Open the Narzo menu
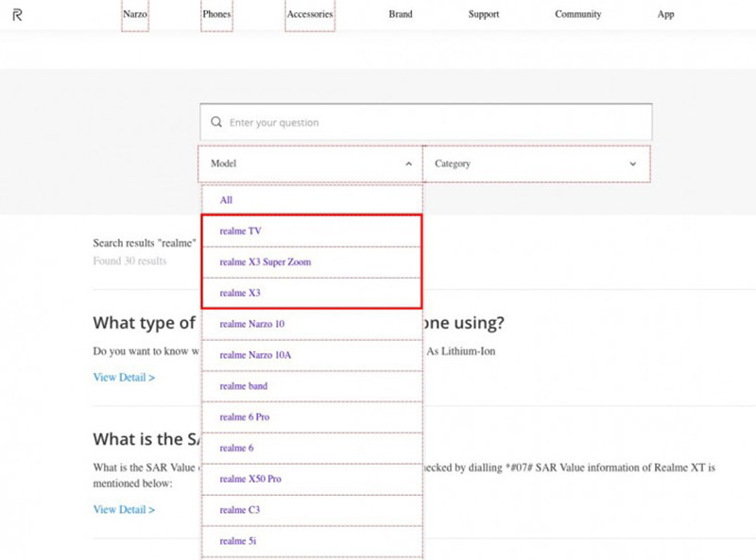 click(x=135, y=15)
